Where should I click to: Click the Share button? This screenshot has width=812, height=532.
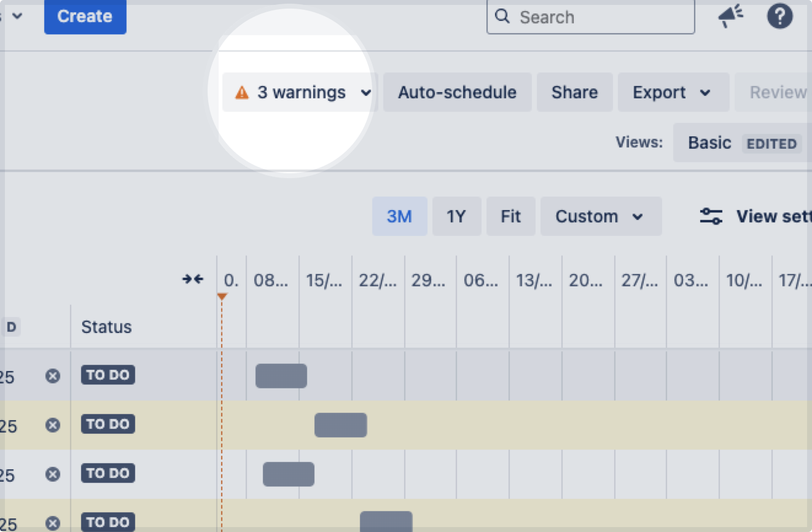(x=574, y=93)
